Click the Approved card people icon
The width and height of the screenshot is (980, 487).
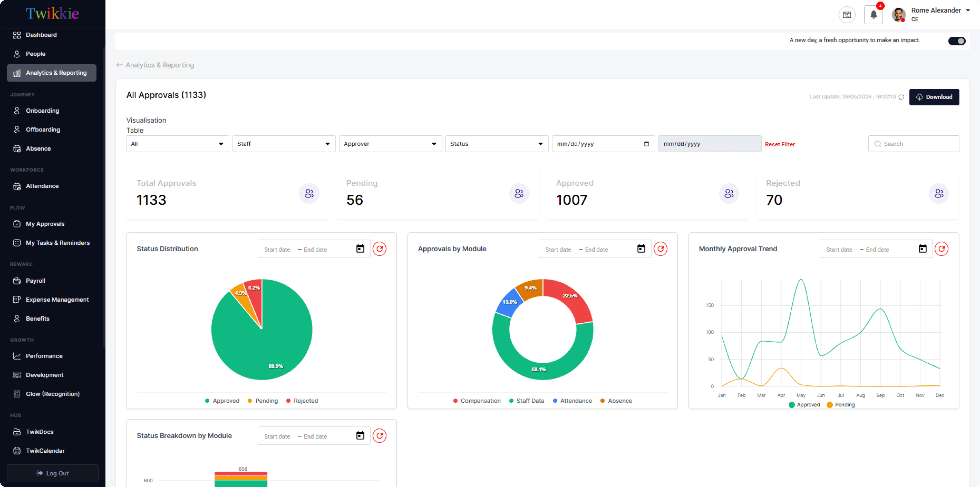point(729,194)
